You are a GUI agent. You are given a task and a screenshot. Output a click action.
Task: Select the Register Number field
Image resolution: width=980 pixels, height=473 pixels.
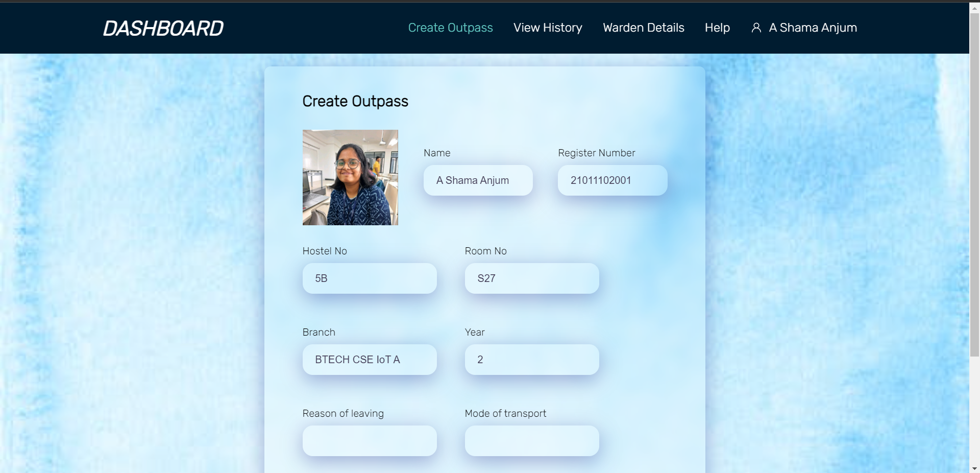click(x=612, y=180)
